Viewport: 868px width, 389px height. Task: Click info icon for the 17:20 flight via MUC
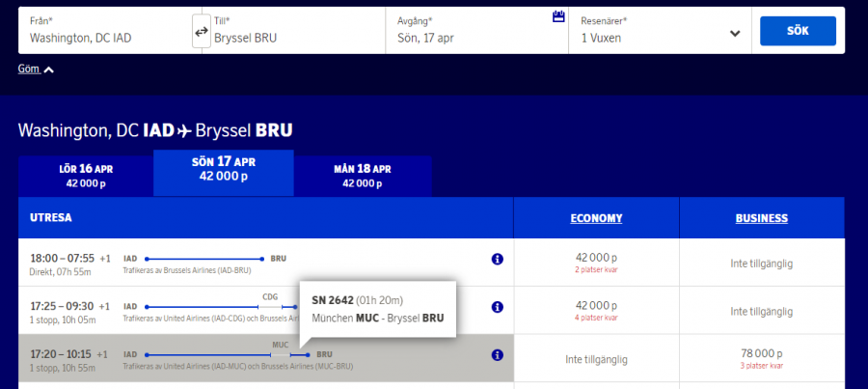498,355
